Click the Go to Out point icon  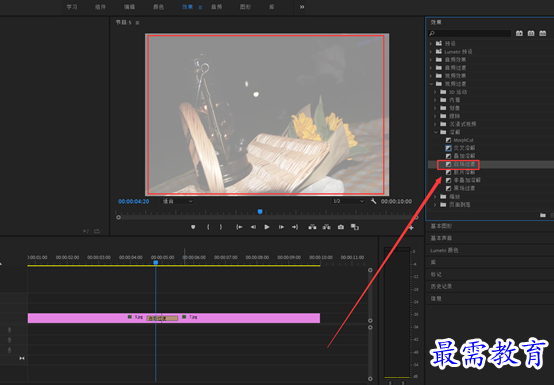click(x=295, y=227)
